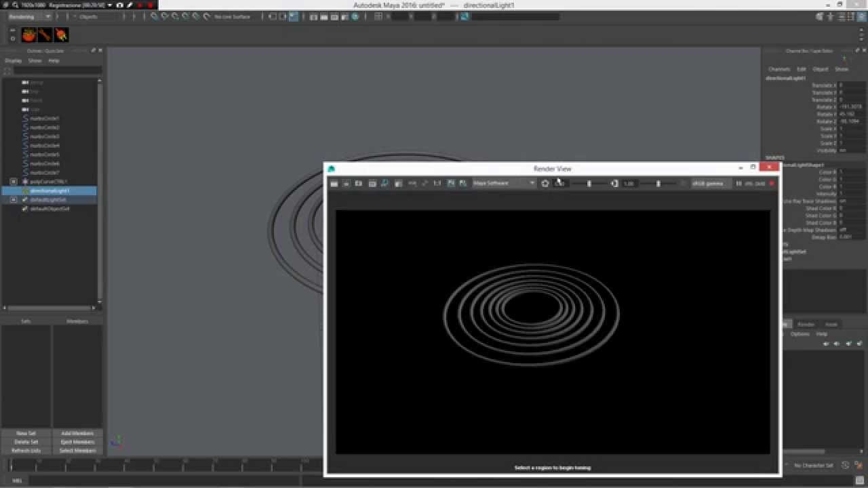
Task: Adjust the exposure slider in Render View
Action: click(589, 183)
